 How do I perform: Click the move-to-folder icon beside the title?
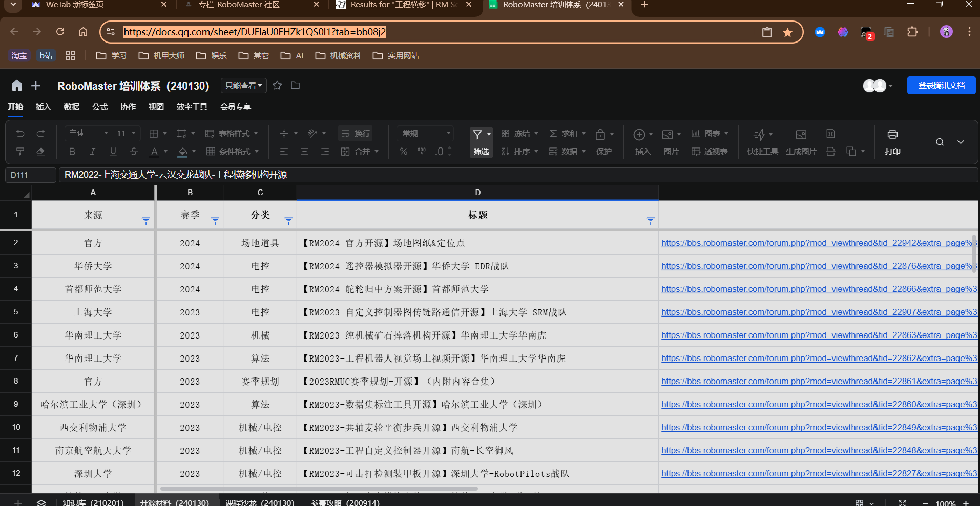(296, 86)
